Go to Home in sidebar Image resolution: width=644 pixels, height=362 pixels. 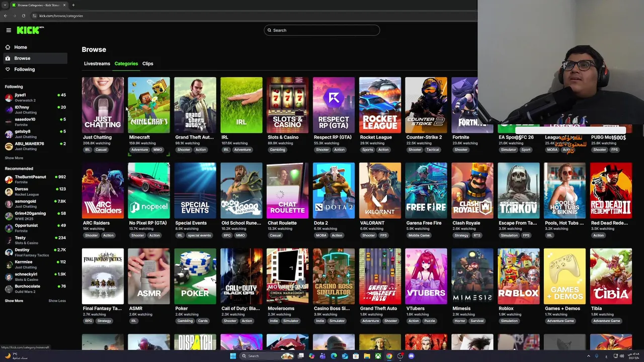[34, 47]
